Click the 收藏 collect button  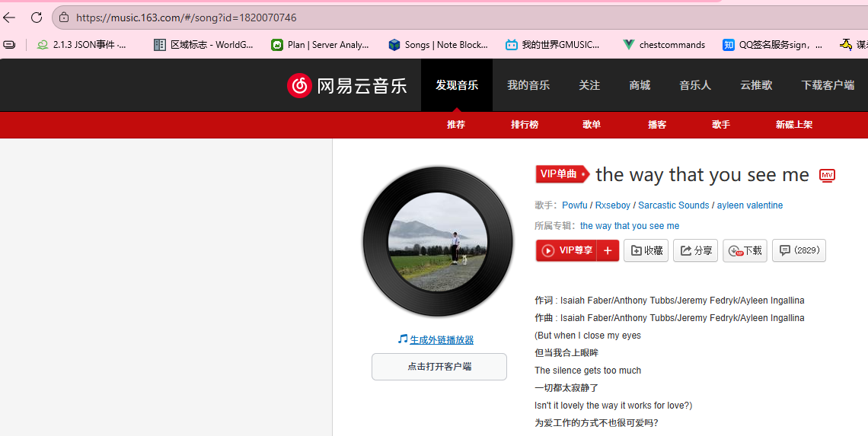(x=646, y=251)
